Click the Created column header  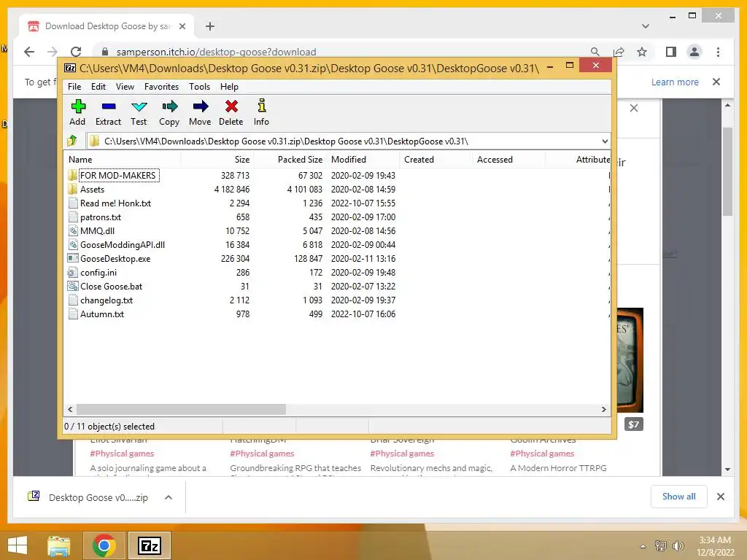(x=436, y=160)
